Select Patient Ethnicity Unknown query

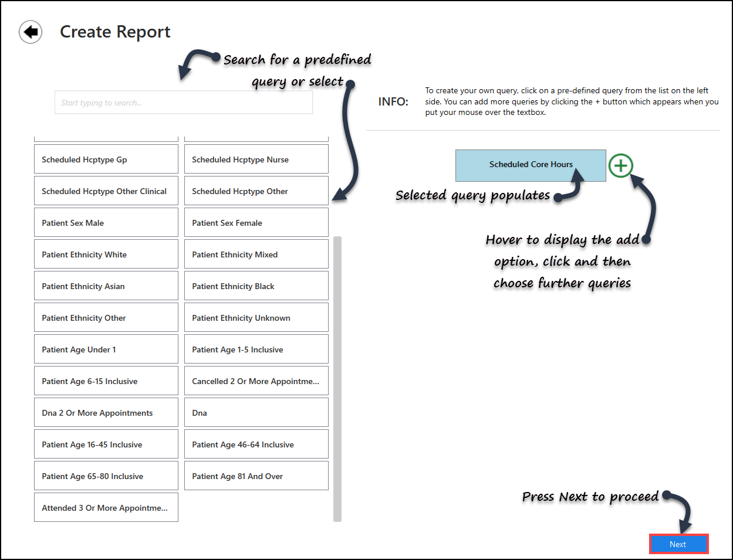pyautogui.click(x=256, y=318)
